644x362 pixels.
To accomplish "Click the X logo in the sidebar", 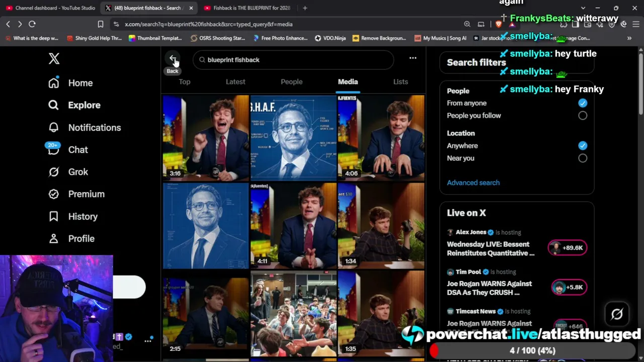I will click(x=54, y=58).
